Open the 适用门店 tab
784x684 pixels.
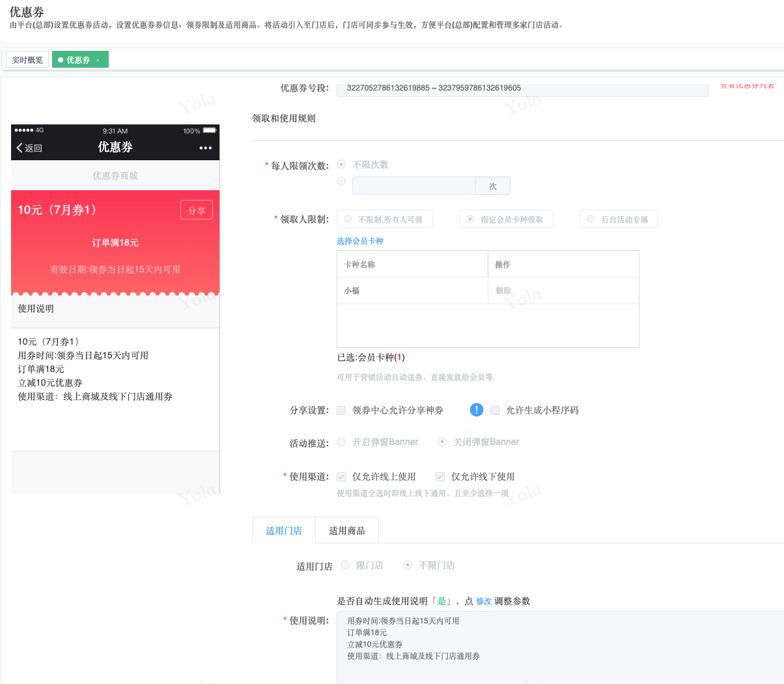click(284, 530)
